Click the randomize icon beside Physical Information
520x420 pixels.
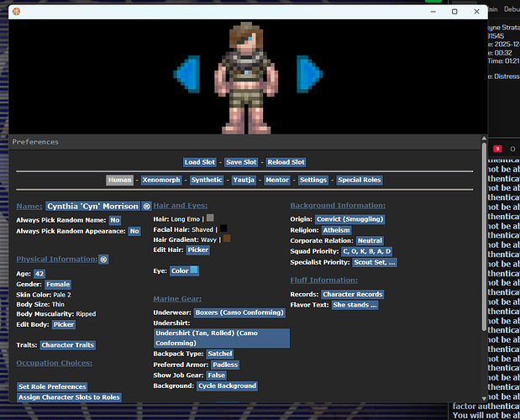coord(103,260)
